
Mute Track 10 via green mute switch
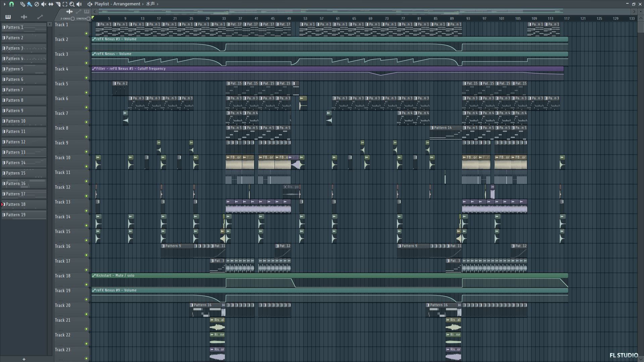[86, 167]
